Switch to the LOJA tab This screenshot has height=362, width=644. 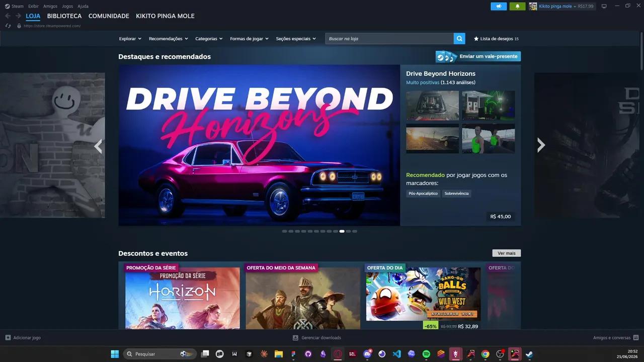[33, 16]
